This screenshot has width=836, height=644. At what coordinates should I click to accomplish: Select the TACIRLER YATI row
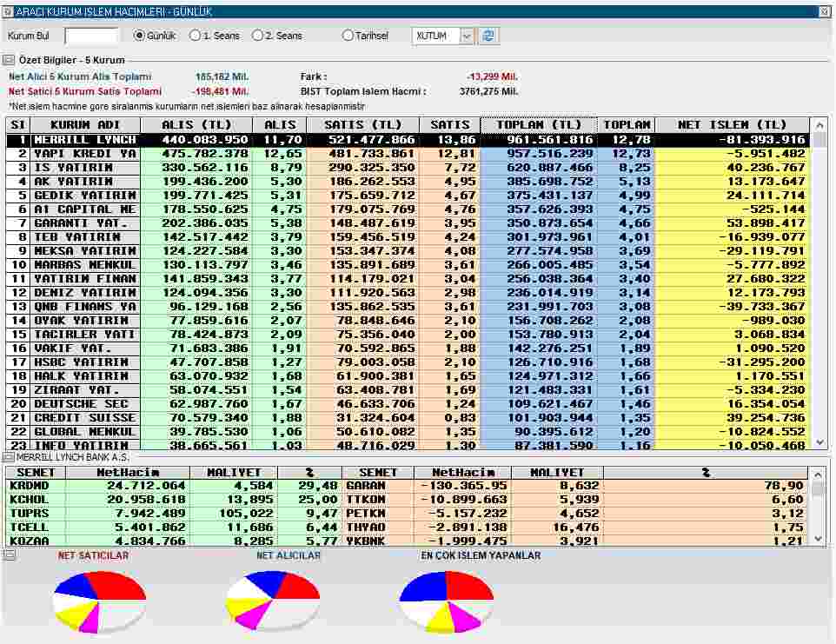click(408, 334)
